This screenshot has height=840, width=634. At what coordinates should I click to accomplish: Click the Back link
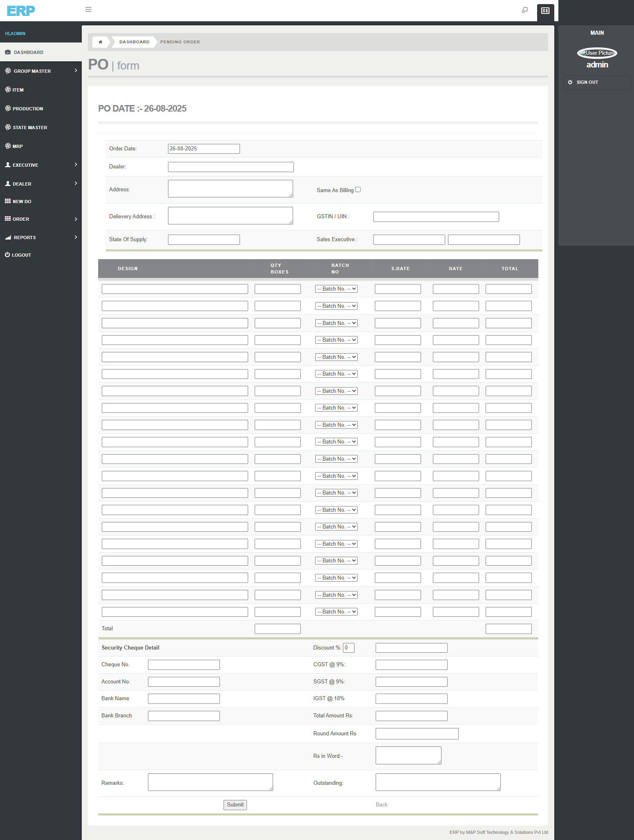(381, 804)
